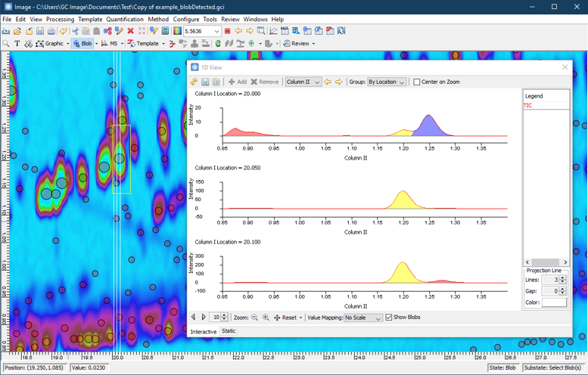Click the projection line Color swatch
588x375 pixels.
(553, 302)
